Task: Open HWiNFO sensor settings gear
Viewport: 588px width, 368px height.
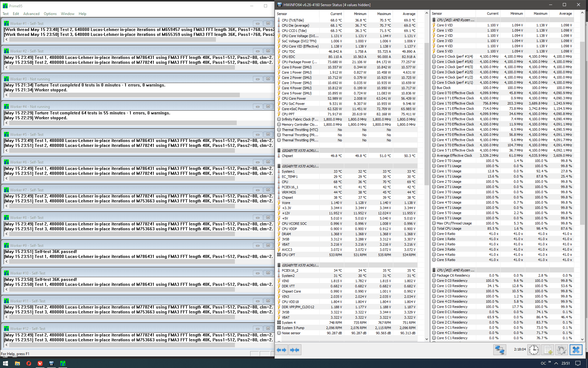Action: [x=562, y=350]
